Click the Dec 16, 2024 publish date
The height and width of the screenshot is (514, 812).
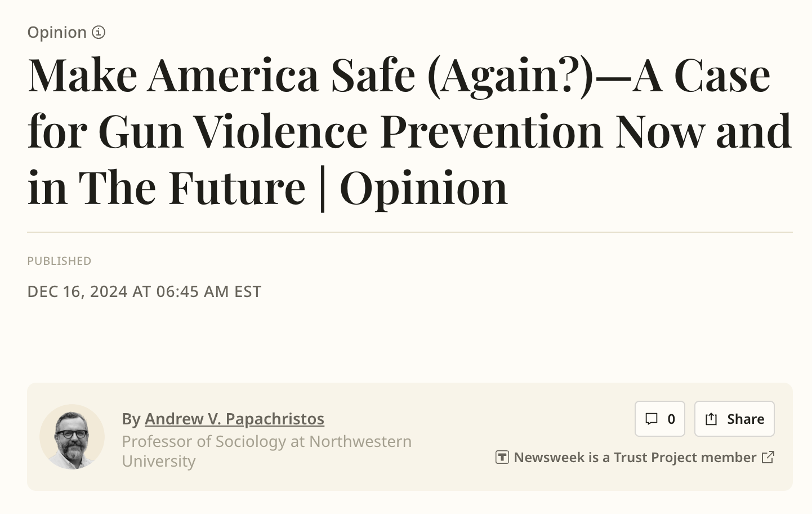pyautogui.click(x=144, y=291)
